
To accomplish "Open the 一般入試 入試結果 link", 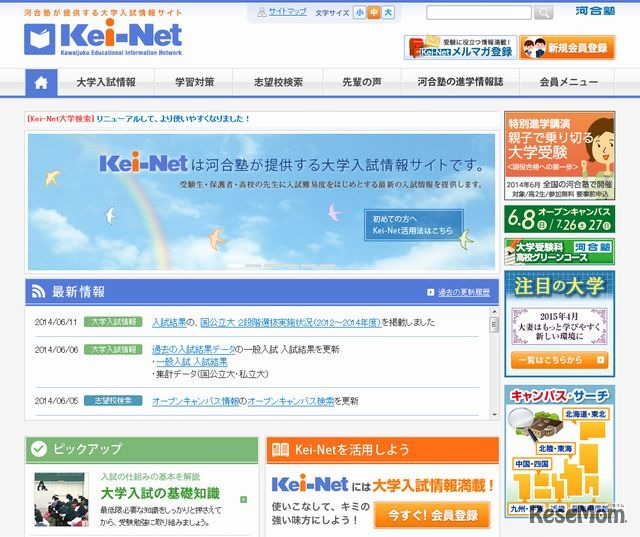I will [x=192, y=362].
